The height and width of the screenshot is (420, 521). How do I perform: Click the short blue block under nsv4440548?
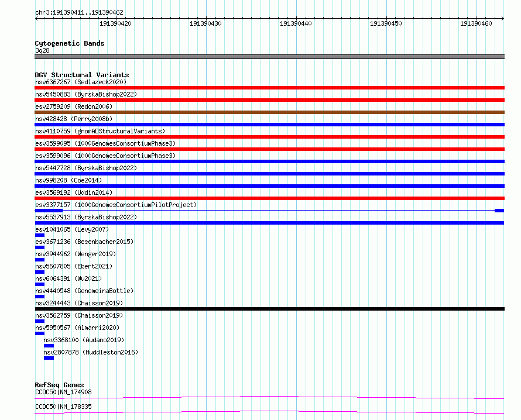tap(40, 297)
